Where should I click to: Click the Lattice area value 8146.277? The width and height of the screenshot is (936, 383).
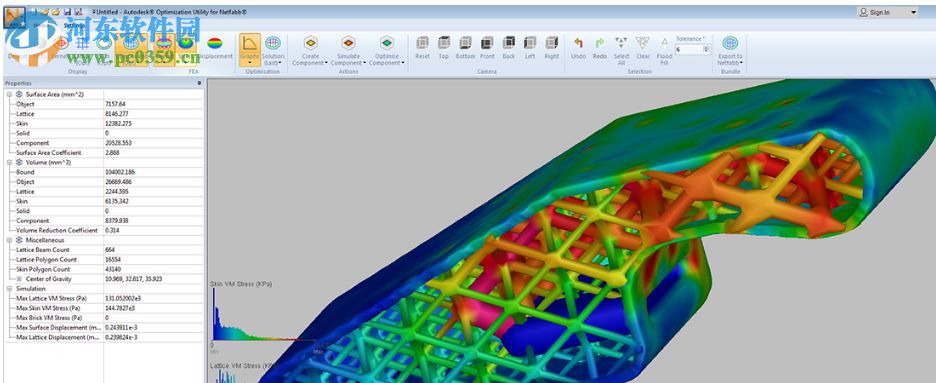tap(116, 114)
